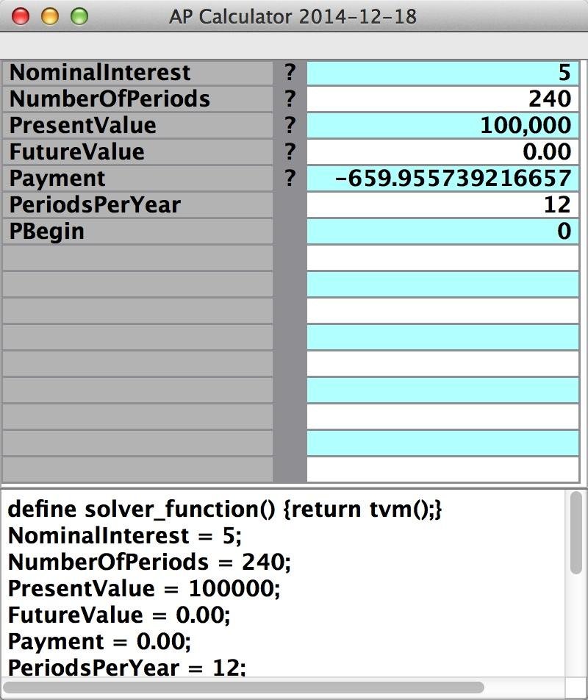Click the NominalInterest label cell
The height and width of the screenshot is (700, 588).
(x=137, y=73)
